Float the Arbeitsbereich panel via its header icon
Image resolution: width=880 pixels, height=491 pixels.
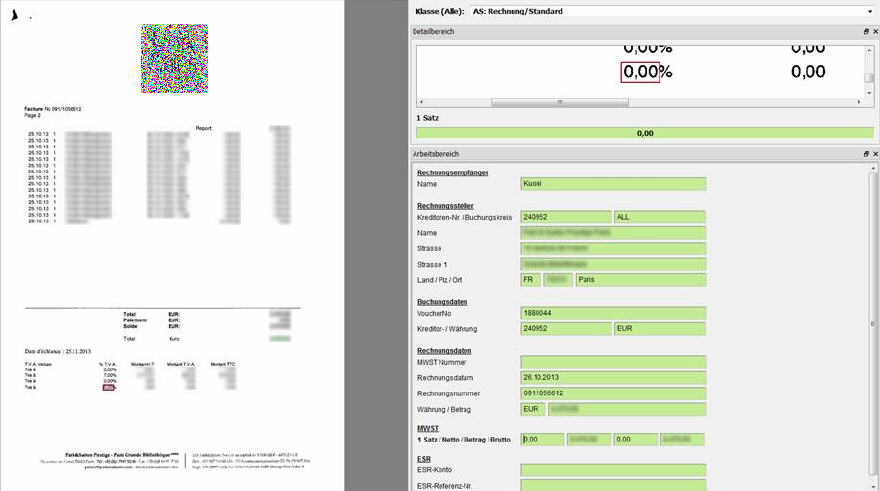coord(866,154)
